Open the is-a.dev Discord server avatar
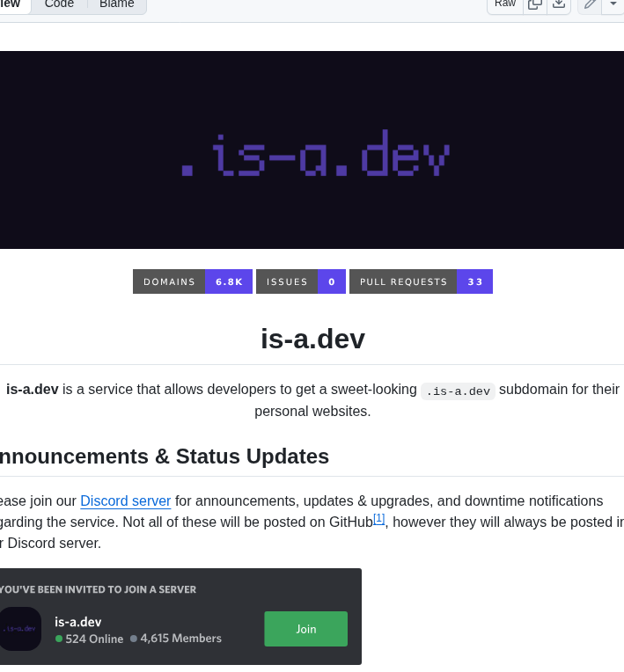The height and width of the screenshot is (672, 624). pyautogui.click(x=19, y=629)
